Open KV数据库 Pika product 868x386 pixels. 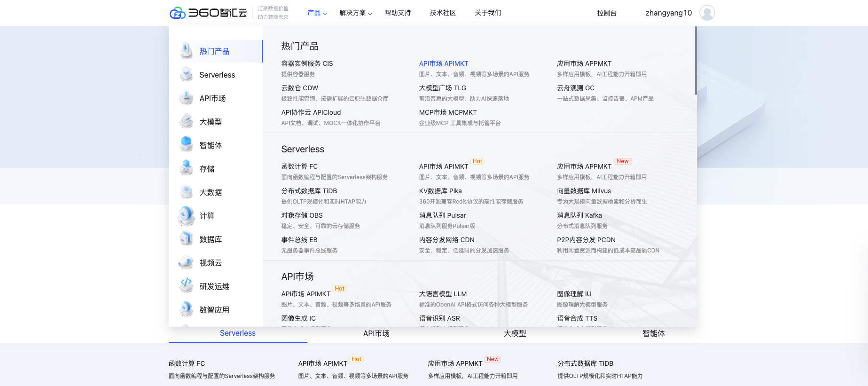(x=440, y=191)
